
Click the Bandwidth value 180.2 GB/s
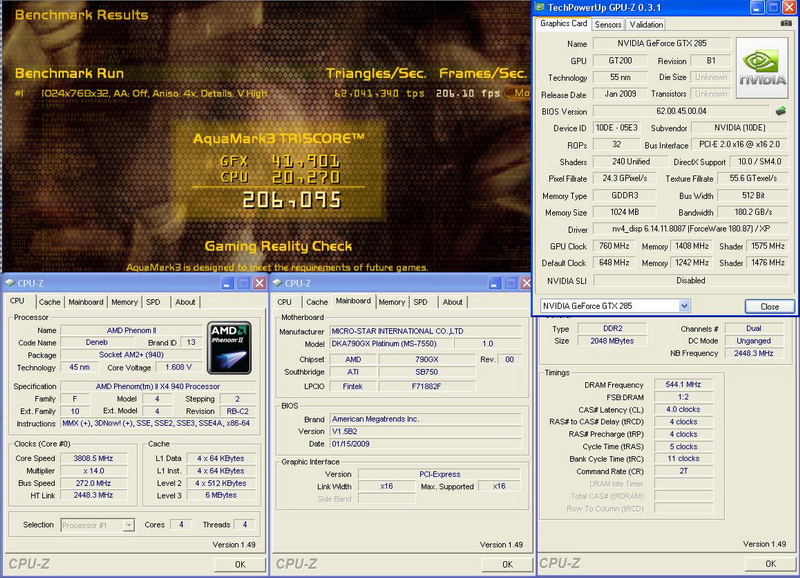point(753,212)
